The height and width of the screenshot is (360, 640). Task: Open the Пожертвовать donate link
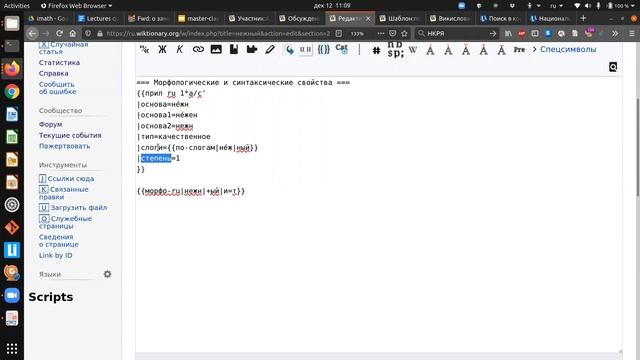click(64, 146)
